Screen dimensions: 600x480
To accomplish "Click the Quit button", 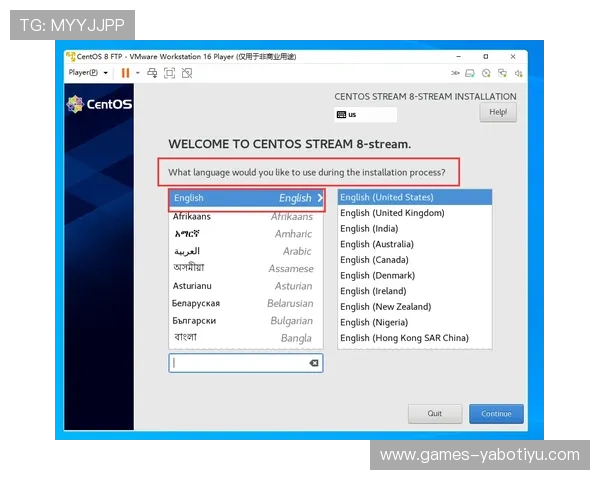I will coord(435,414).
